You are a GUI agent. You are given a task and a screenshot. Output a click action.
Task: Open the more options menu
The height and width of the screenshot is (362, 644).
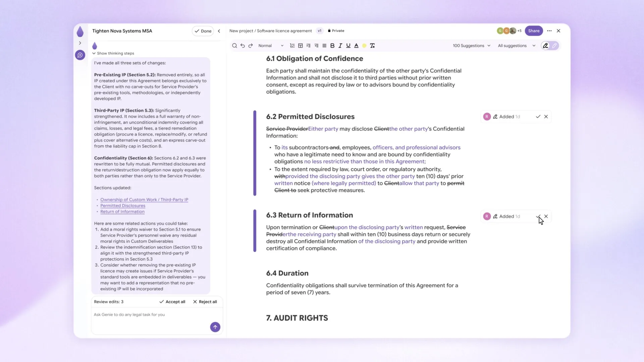[x=549, y=31]
